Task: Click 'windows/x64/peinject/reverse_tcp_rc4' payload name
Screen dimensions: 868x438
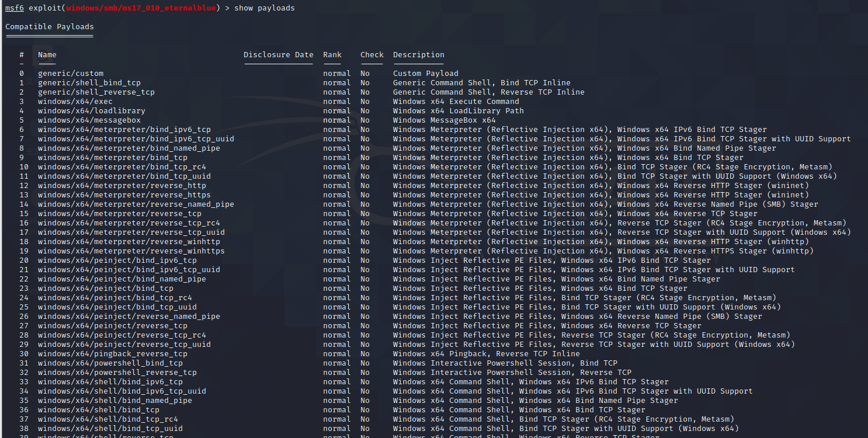Action: [x=122, y=335]
